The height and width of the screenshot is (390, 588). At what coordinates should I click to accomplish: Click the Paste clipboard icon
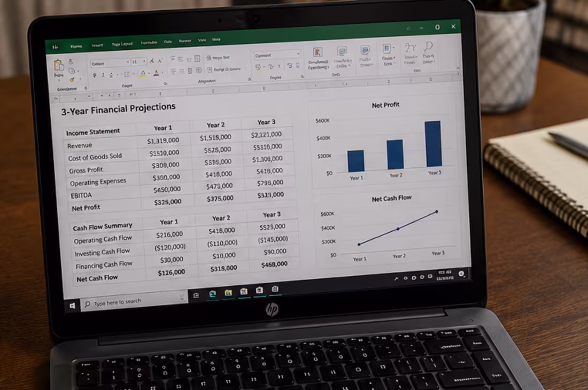click(x=58, y=66)
